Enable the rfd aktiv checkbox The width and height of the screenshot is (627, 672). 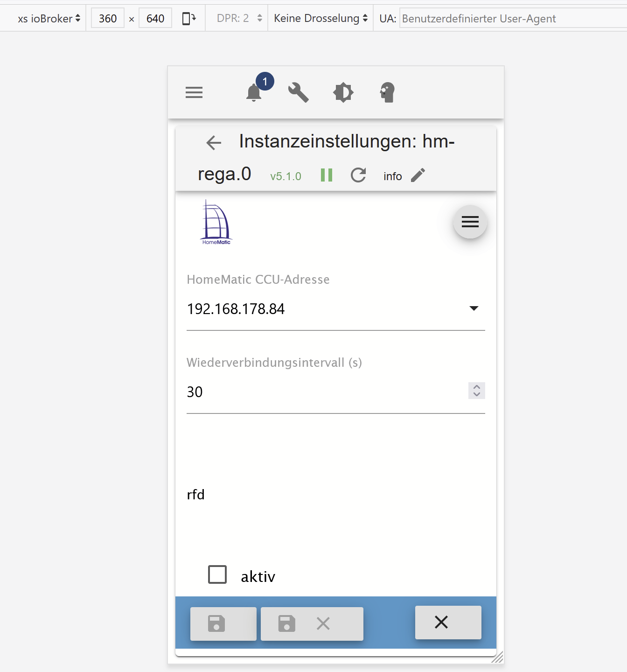coord(217,574)
